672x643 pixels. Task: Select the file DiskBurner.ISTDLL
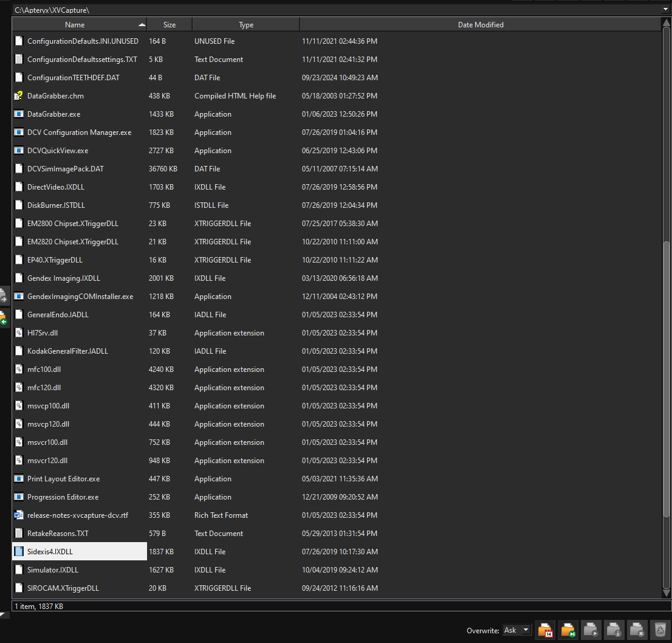coord(56,205)
